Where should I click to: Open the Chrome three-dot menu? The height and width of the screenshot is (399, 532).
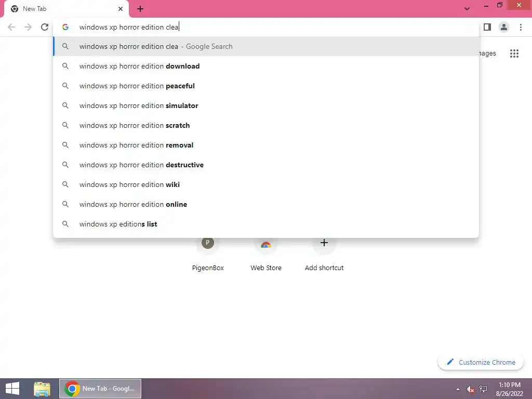pyautogui.click(x=521, y=27)
